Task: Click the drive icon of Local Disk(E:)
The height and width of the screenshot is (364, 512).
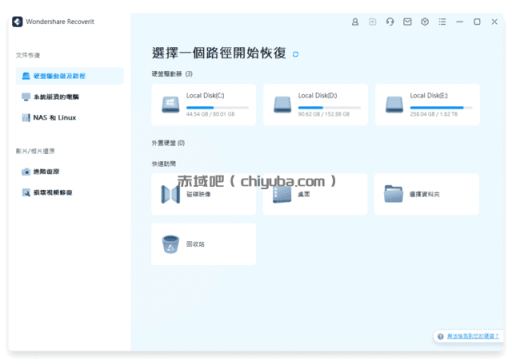Action: tap(394, 105)
